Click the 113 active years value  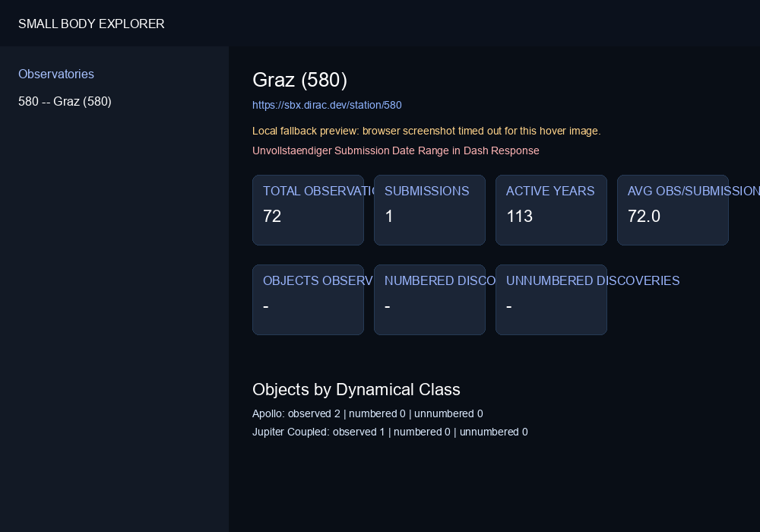520,216
